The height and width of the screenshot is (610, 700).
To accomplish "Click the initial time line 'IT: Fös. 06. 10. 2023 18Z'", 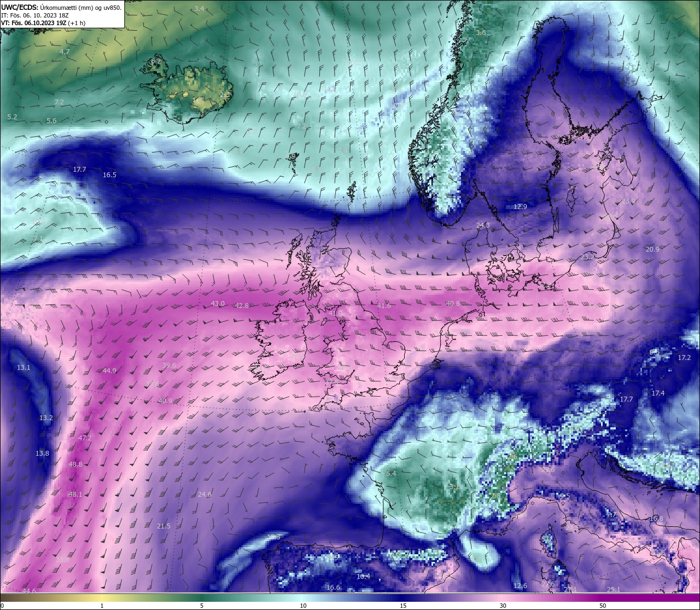I will pyautogui.click(x=35, y=15).
